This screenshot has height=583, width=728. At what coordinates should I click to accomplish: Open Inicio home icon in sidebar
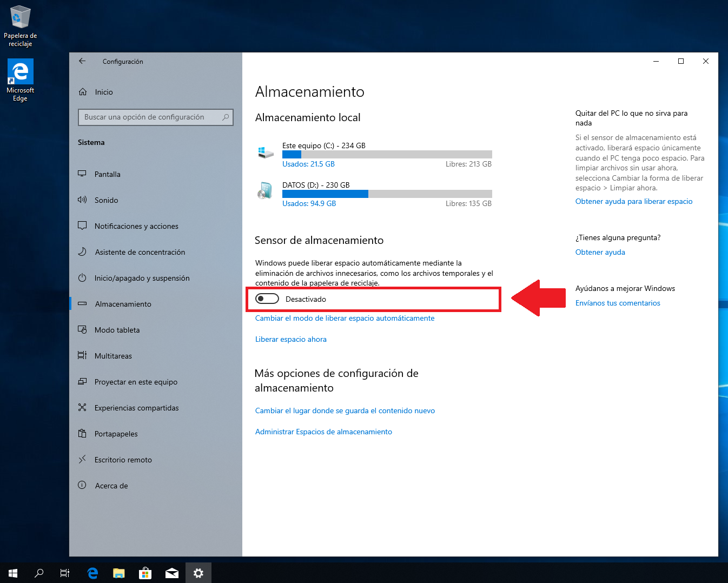pyautogui.click(x=83, y=92)
